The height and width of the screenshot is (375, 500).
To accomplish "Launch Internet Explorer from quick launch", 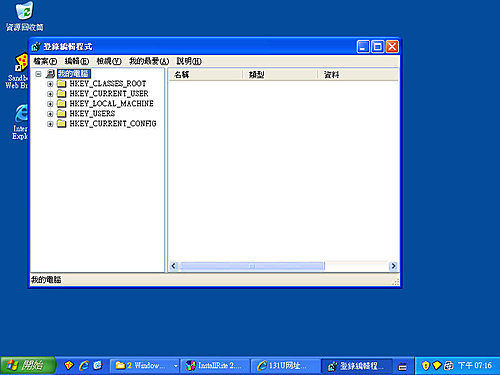I will 84,365.
